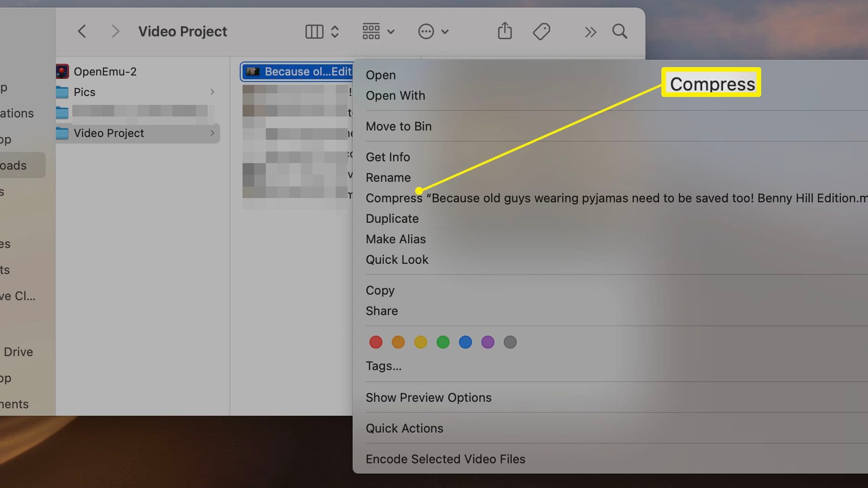This screenshot has width=868, height=488.
Task: Apply the red tag color
Action: (x=376, y=342)
